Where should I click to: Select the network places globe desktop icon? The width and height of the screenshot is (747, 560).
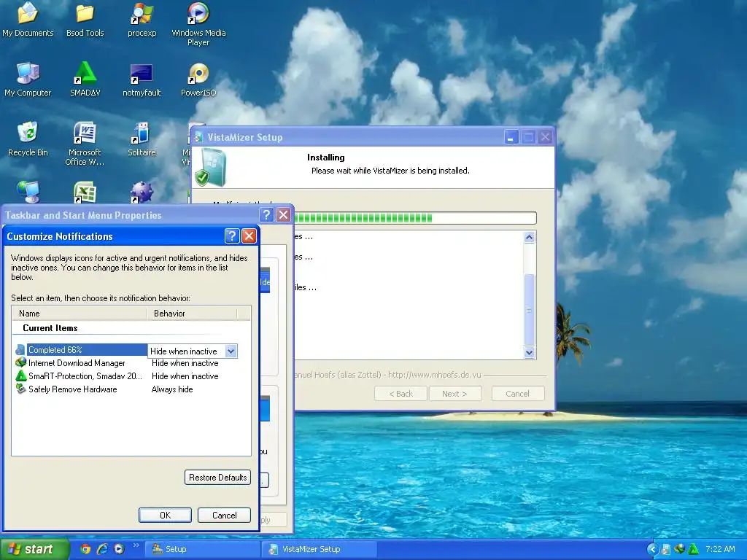pyautogui.click(x=28, y=192)
